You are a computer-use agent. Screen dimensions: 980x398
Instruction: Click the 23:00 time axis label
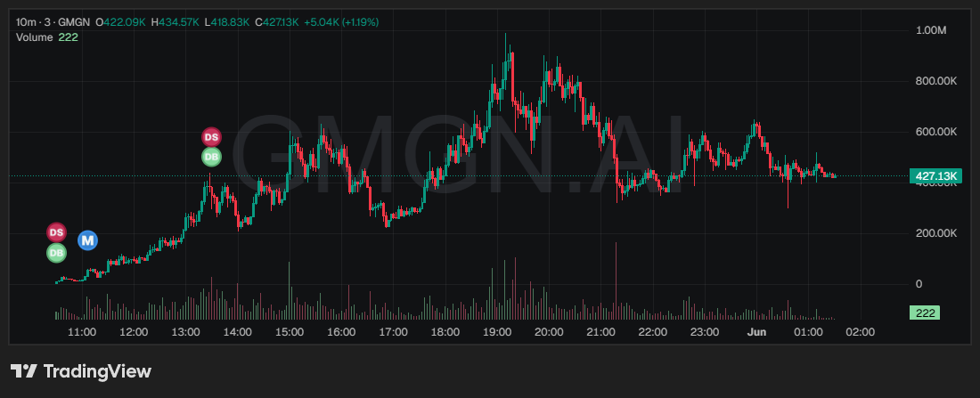click(705, 332)
